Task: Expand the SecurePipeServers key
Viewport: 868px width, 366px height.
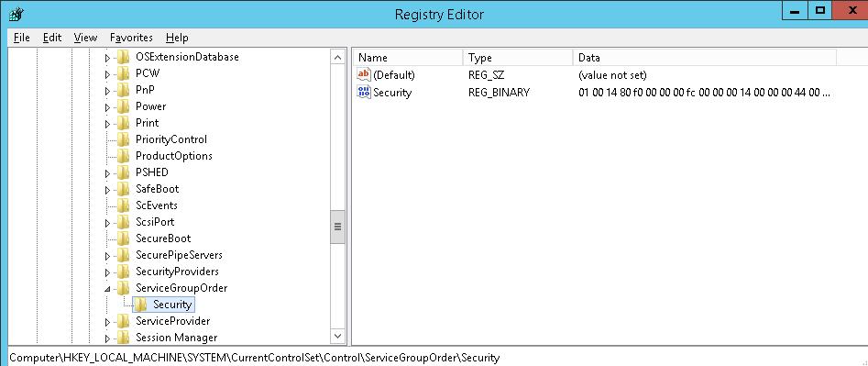Action: tap(107, 256)
